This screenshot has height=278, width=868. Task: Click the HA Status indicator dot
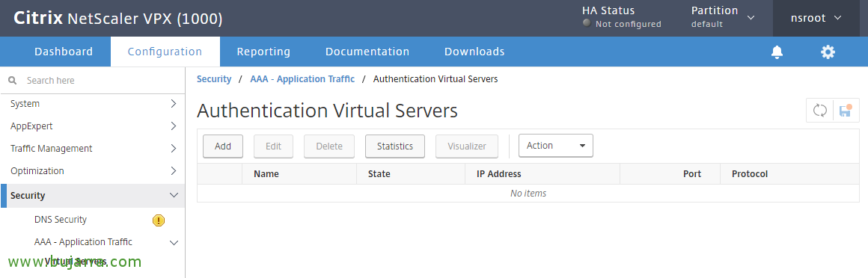tap(587, 24)
